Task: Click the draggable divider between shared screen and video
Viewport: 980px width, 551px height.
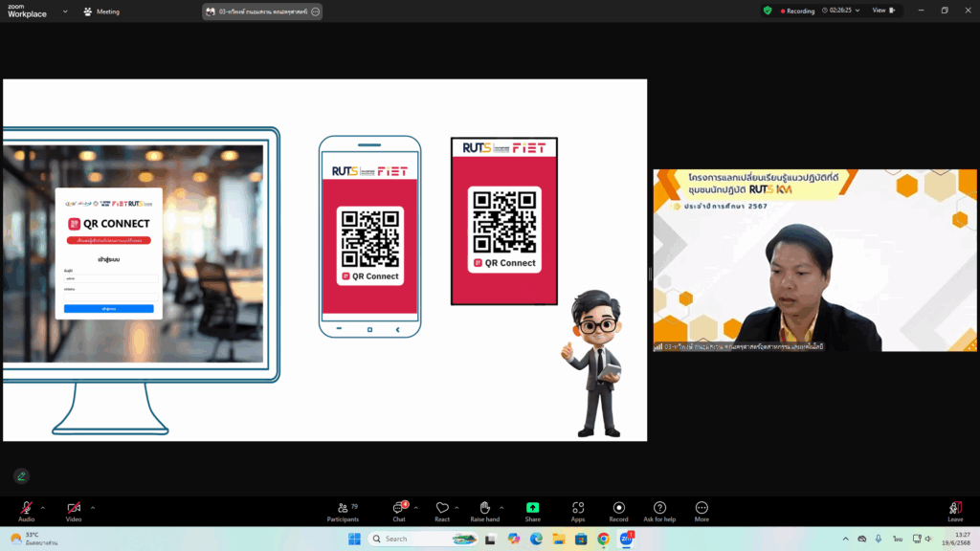Action: [650, 273]
